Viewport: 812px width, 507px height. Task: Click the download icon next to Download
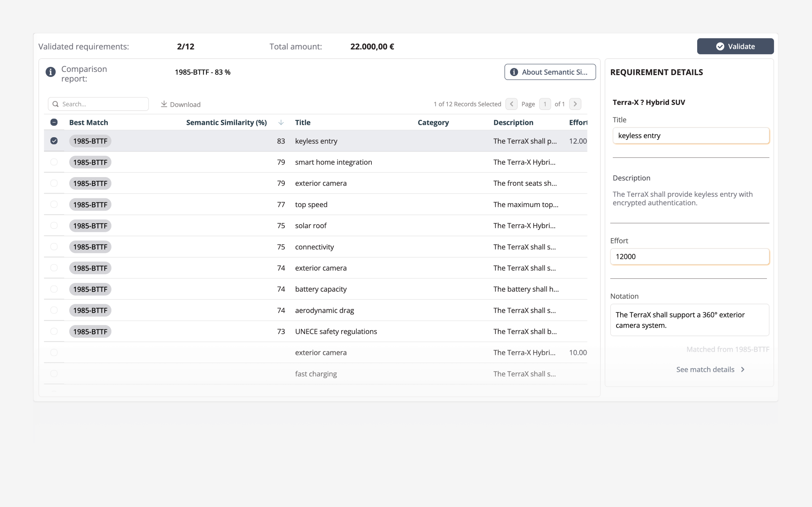point(164,104)
